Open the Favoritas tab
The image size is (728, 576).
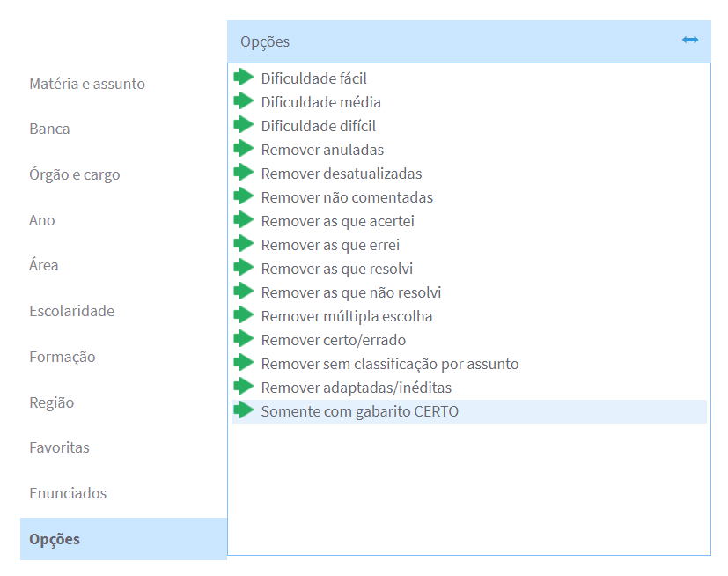59,447
